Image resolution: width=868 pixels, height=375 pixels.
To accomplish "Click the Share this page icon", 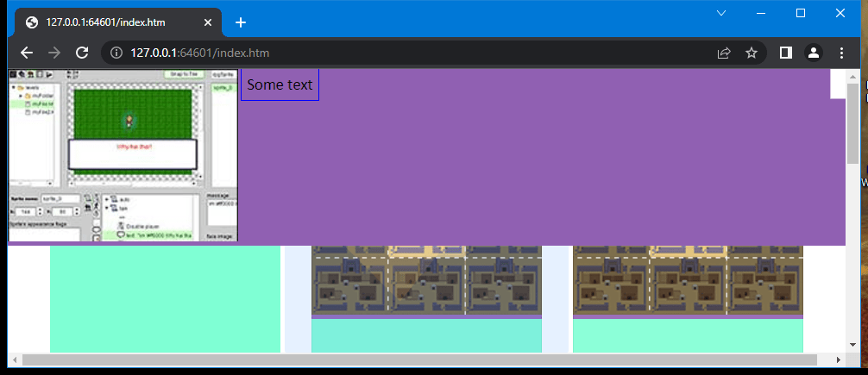I will coord(724,53).
